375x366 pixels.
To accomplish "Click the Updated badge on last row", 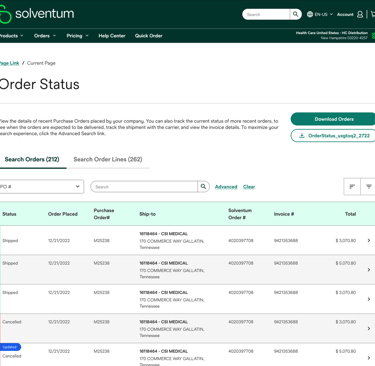I will 10,347.
